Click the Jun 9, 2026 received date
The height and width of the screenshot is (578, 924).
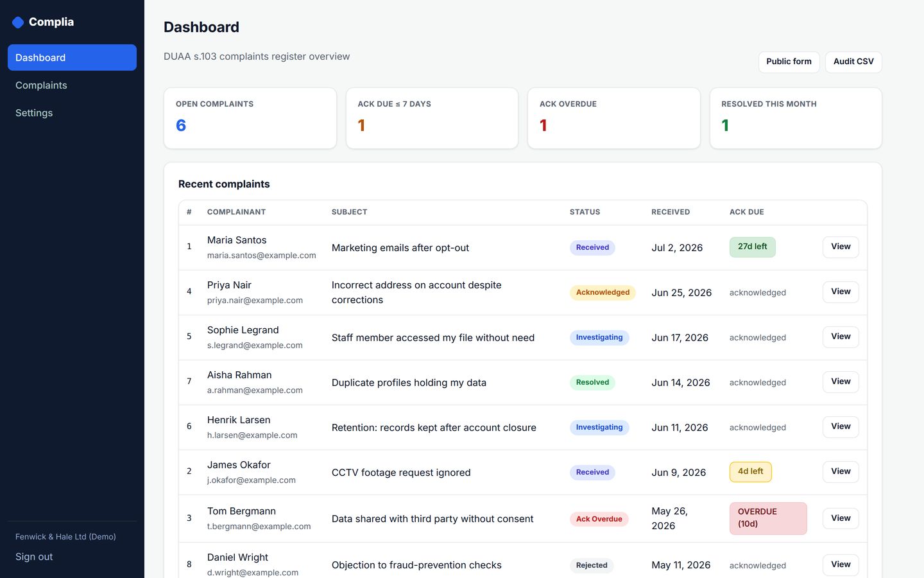[678, 473]
